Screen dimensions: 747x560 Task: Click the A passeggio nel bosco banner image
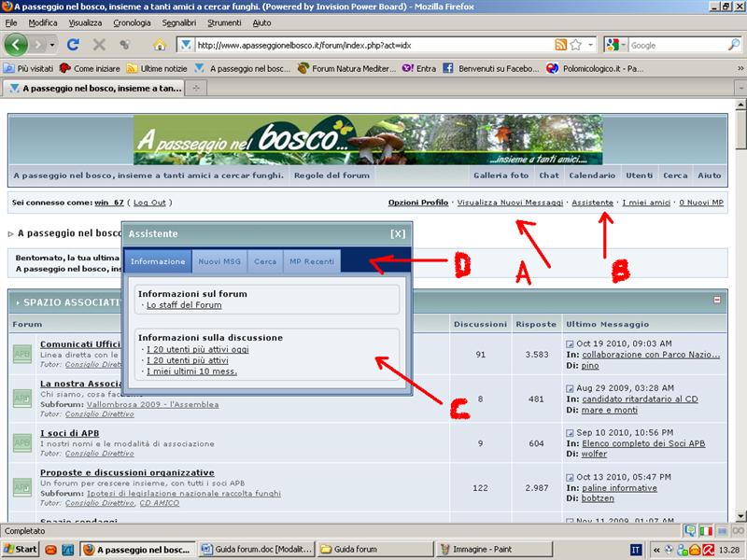point(368,139)
